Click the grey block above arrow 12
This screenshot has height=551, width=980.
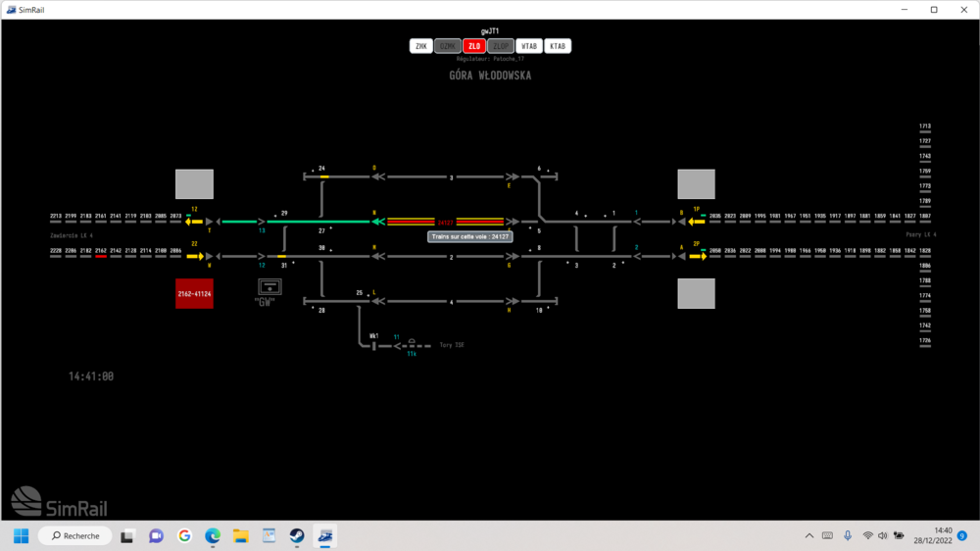pos(194,184)
